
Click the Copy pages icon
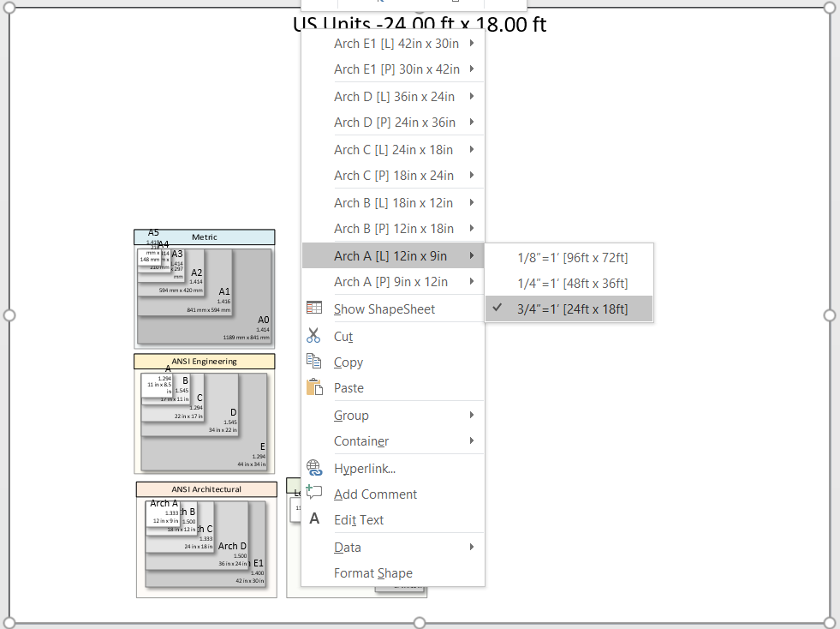[x=313, y=362]
